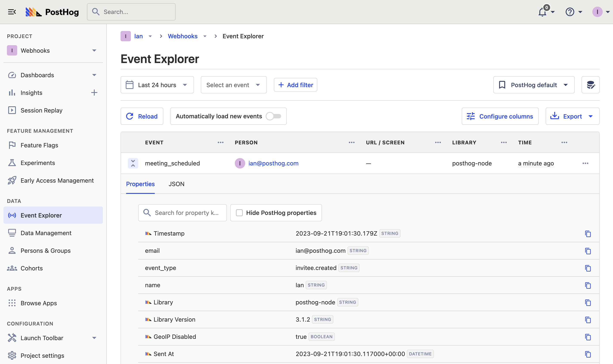The image size is (613, 364).
Task: Copy the GeoIP Disabled value
Action: tap(588, 337)
